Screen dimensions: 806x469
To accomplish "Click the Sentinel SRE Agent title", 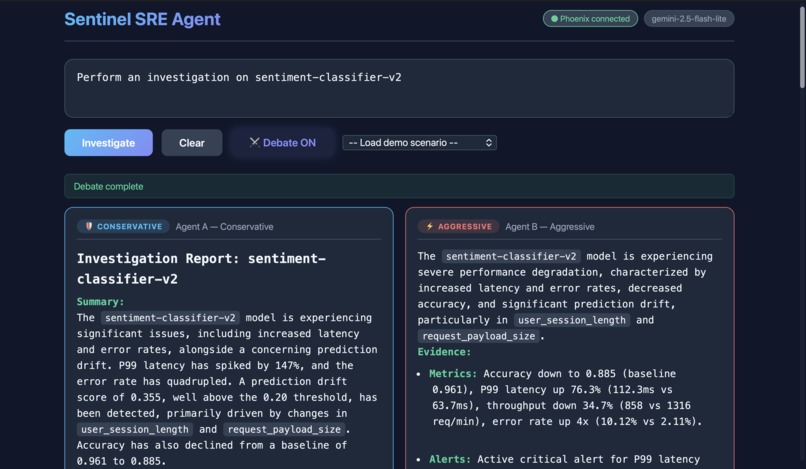I will [142, 19].
